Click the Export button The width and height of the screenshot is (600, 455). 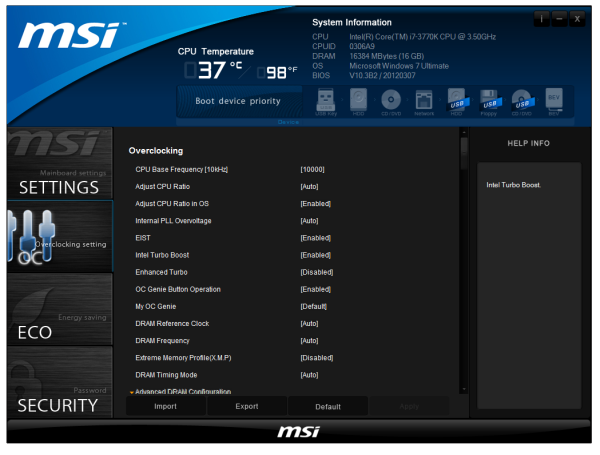point(247,406)
